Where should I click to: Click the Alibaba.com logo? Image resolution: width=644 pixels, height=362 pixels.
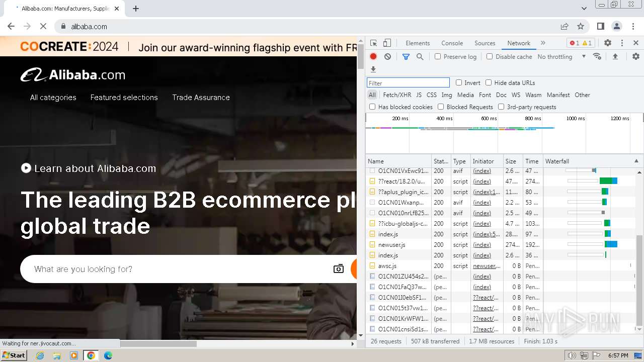tap(73, 75)
